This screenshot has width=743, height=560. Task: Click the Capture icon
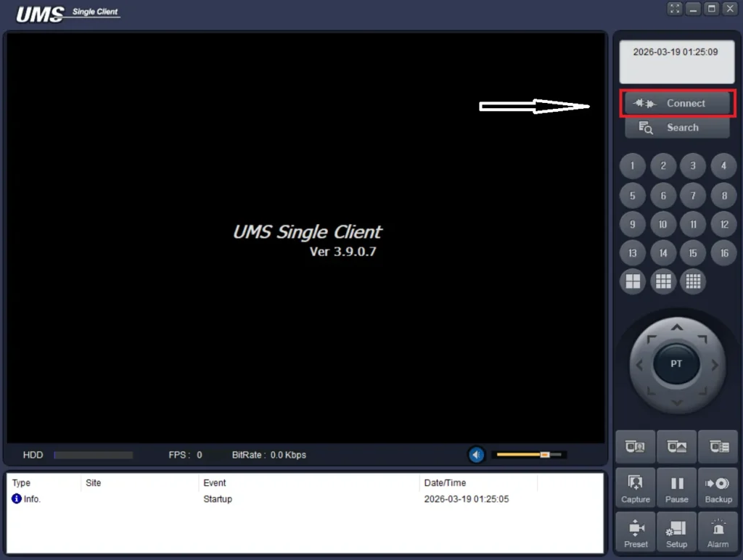pyautogui.click(x=635, y=487)
